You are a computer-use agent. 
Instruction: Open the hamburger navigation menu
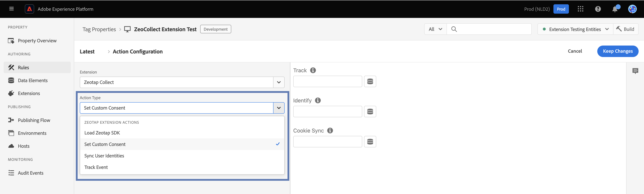[x=11, y=9]
